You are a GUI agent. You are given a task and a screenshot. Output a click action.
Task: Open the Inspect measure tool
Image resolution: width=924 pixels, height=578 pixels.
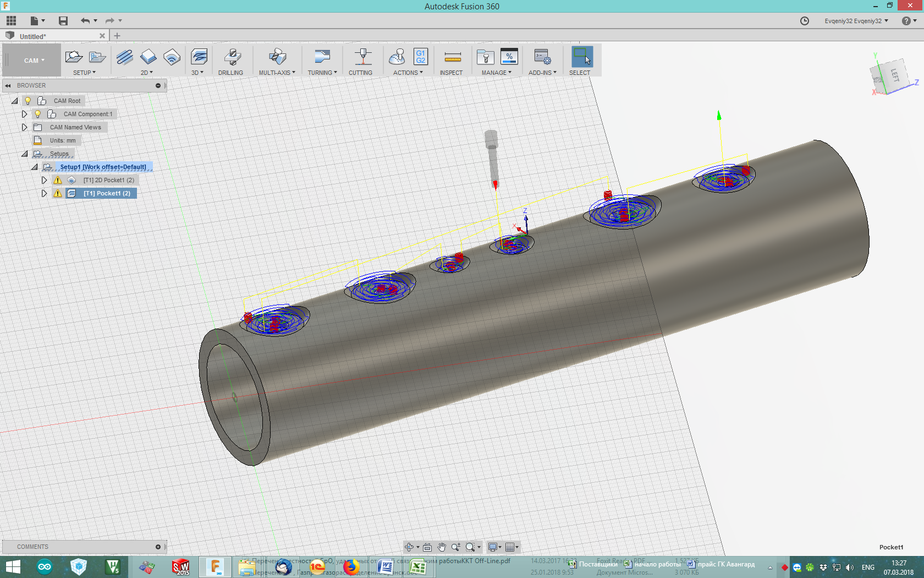[x=452, y=57]
